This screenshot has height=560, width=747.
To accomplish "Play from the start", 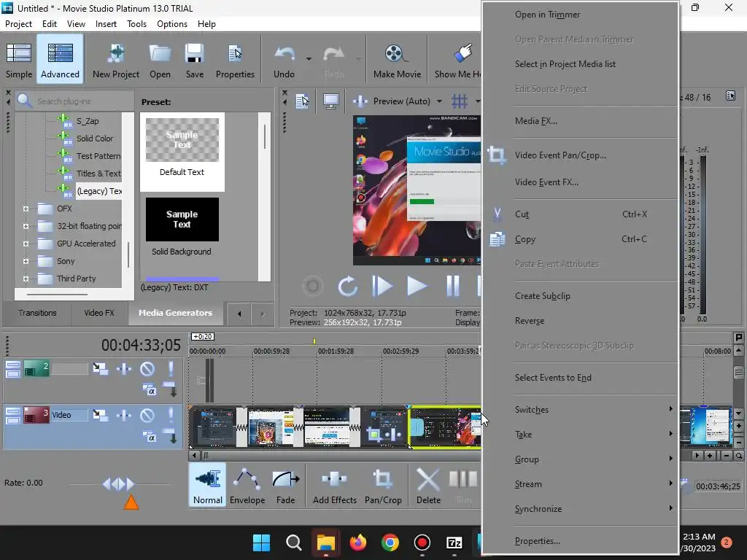I will coord(382,286).
